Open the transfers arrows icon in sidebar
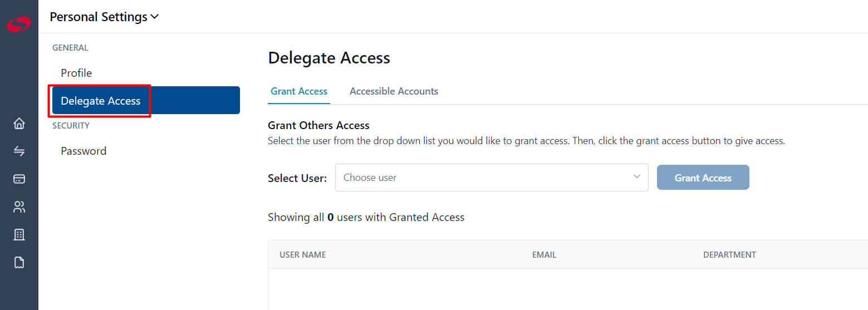868x310 pixels. tap(19, 151)
